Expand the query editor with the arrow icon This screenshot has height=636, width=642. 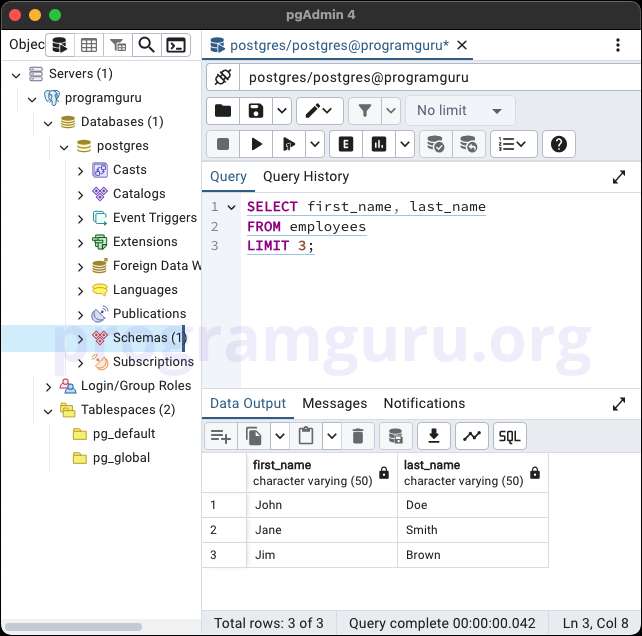pyautogui.click(x=619, y=177)
